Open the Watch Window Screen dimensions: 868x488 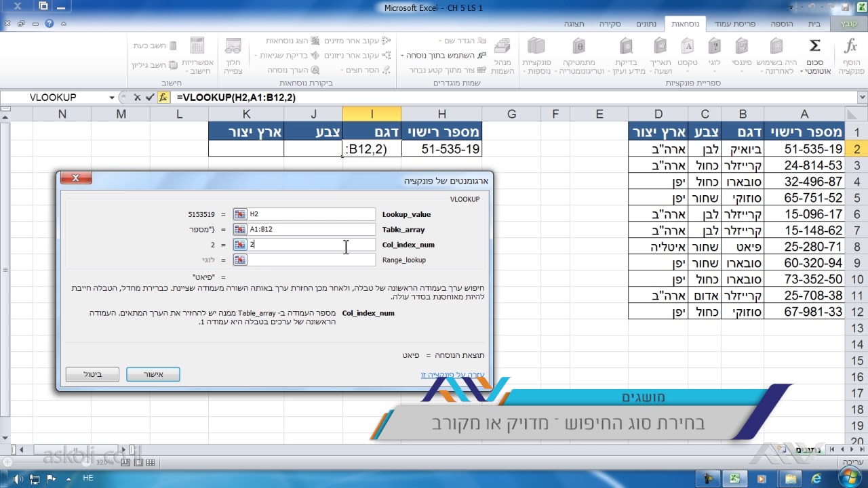[233, 56]
